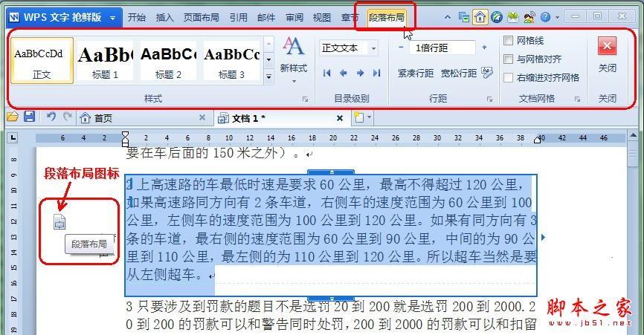Image resolution: width=644 pixels, height=335 pixels.
Task: Apply the 标题 3 style
Action: click(x=231, y=60)
